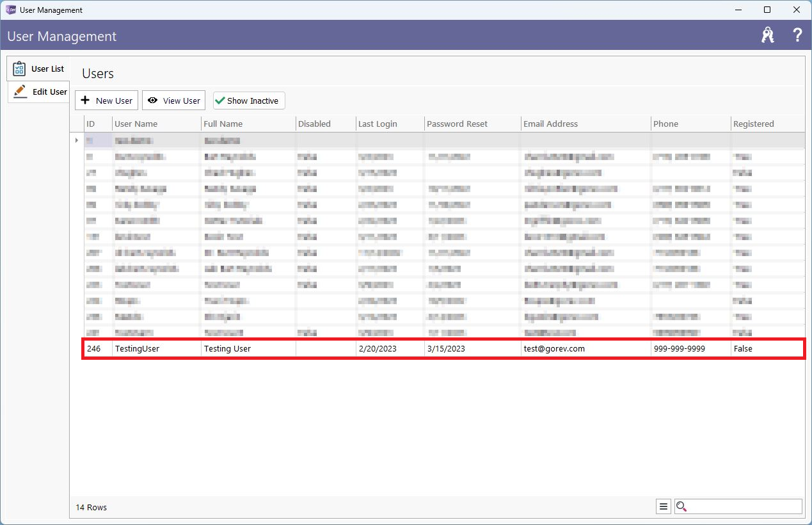This screenshot has height=525, width=812.
Task: Open the help question mark icon
Action: click(x=797, y=35)
